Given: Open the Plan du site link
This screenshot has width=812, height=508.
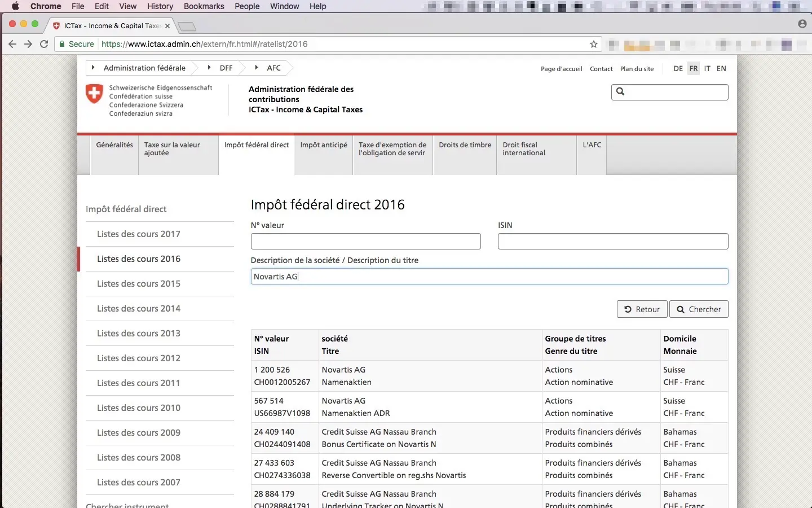Looking at the screenshot, I should click(637, 69).
